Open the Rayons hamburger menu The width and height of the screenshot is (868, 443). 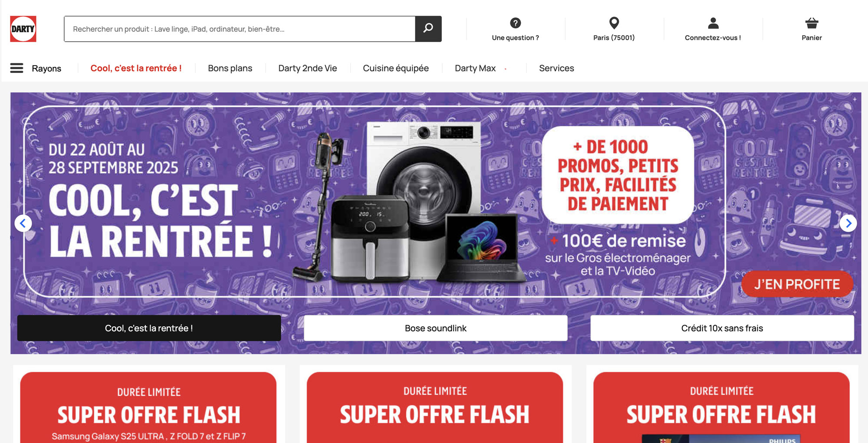click(x=16, y=68)
